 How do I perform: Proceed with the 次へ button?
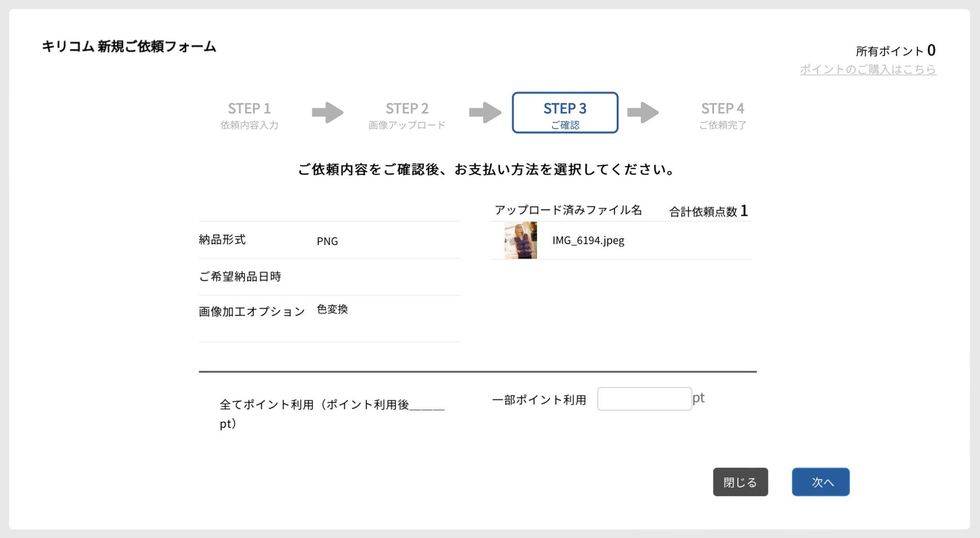click(821, 482)
